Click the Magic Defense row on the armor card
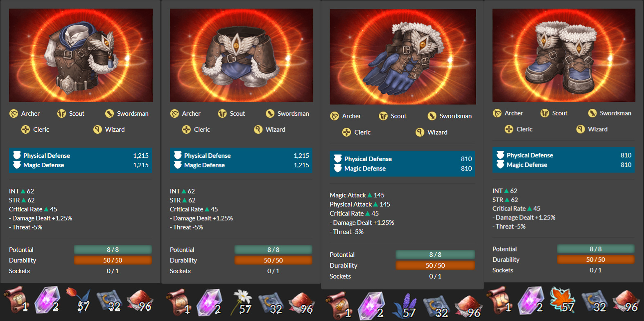The height and width of the screenshot is (321, 644). (81, 165)
